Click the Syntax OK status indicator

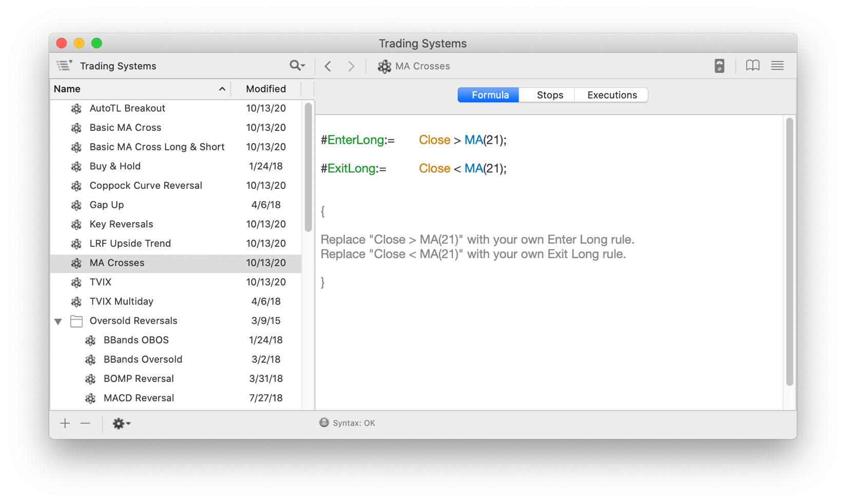tap(348, 423)
